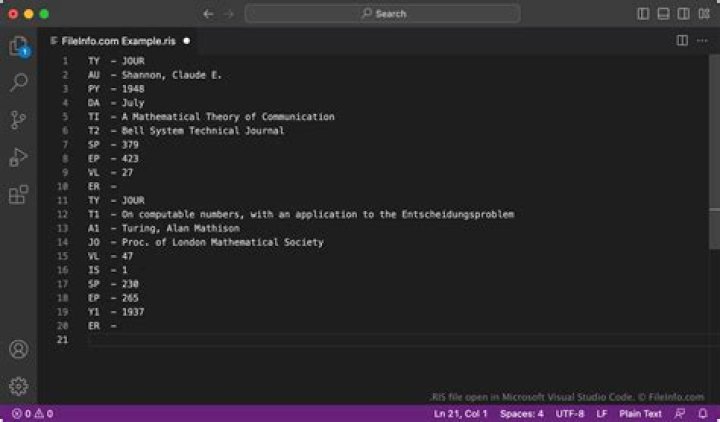The height and width of the screenshot is (422, 720).
Task: Show warnings count in status bar
Action: (x=44, y=414)
